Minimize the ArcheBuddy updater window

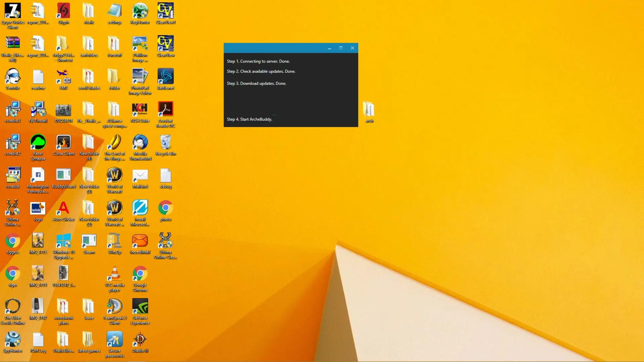click(x=330, y=48)
